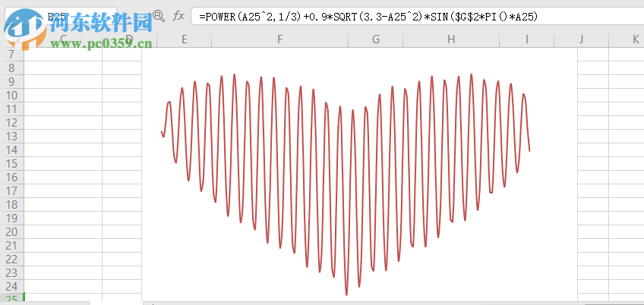
Task: Select row 22 header
Action: click(11, 259)
